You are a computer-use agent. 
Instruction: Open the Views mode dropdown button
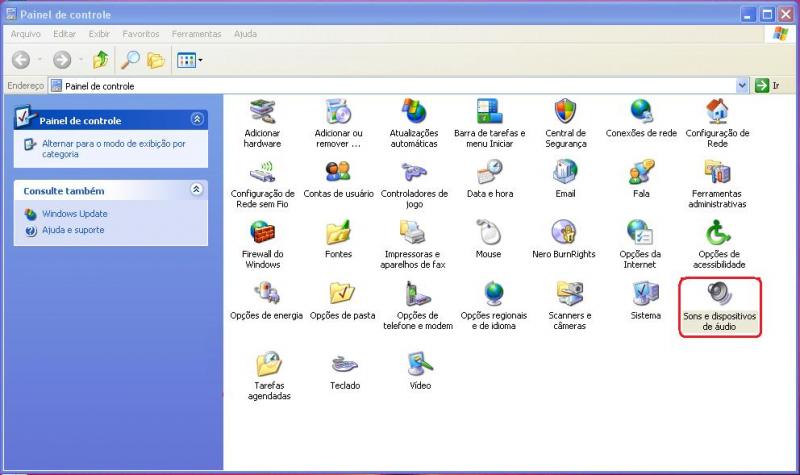[x=189, y=60]
